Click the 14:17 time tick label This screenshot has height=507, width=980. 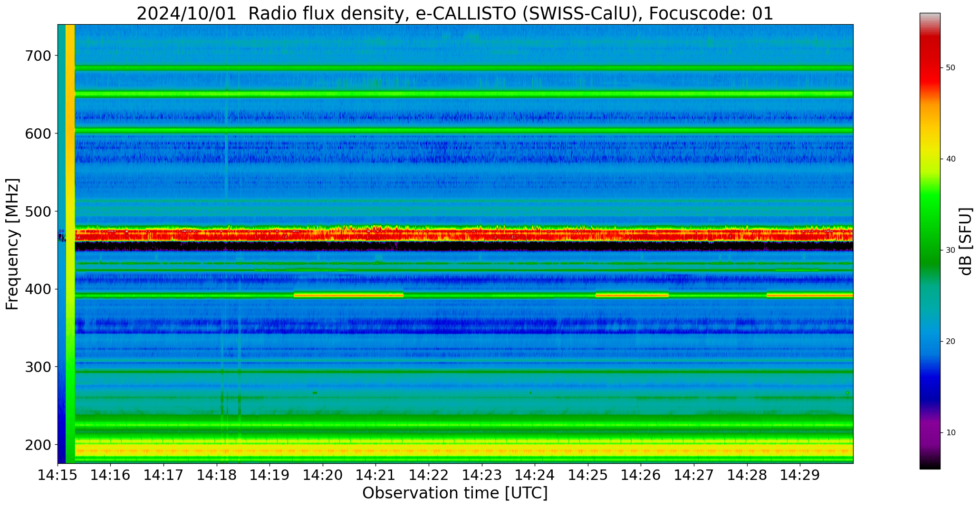pyautogui.click(x=163, y=474)
